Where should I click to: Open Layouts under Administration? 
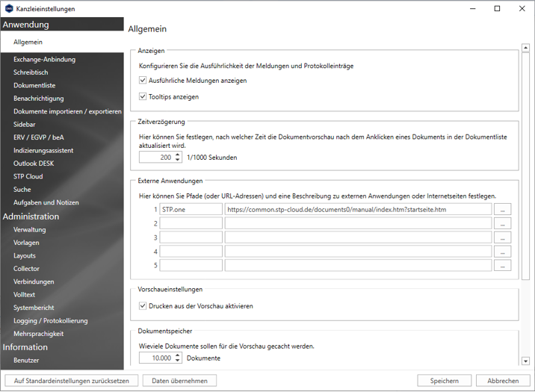point(25,255)
